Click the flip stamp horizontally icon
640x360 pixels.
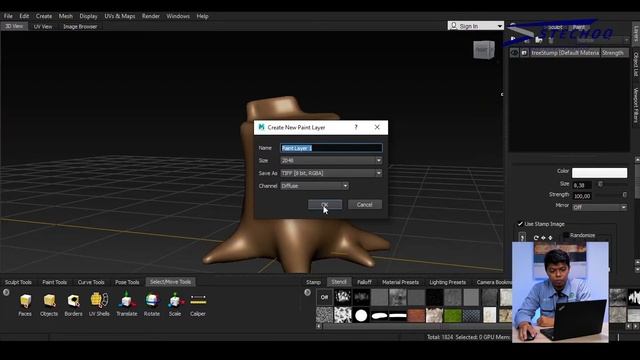[543, 238]
